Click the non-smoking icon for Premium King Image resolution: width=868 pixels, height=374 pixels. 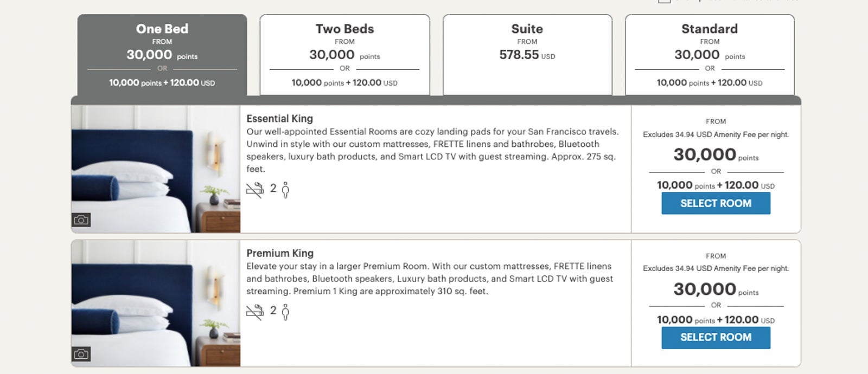(x=254, y=312)
